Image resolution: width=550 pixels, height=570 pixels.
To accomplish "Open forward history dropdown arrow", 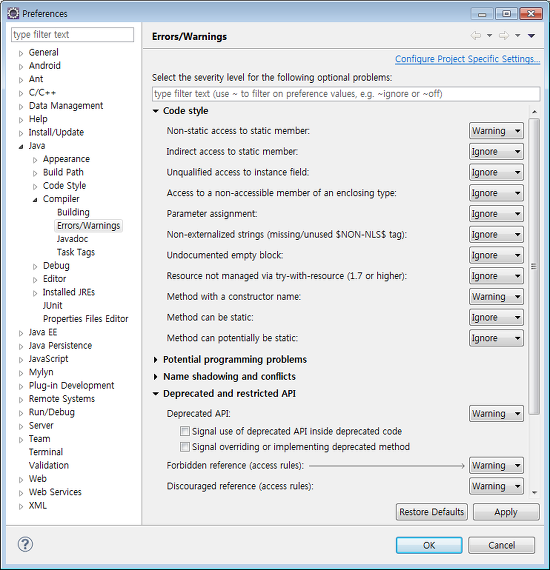I will point(518,36).
